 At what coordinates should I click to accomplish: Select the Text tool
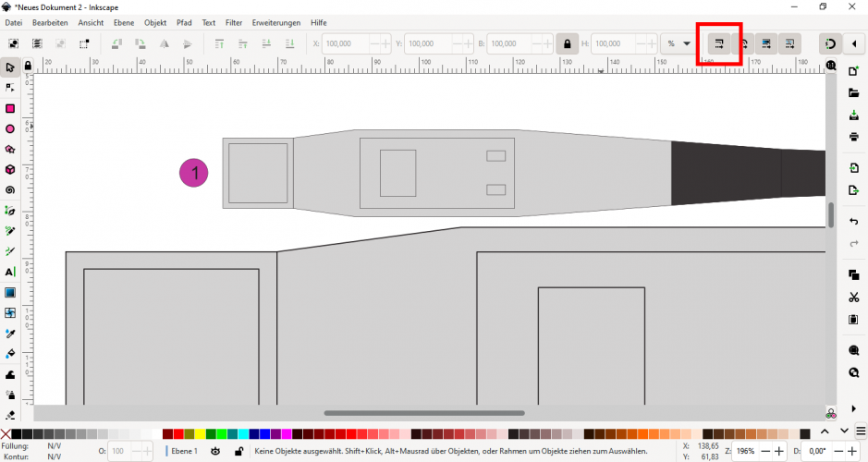click(10, 272)
